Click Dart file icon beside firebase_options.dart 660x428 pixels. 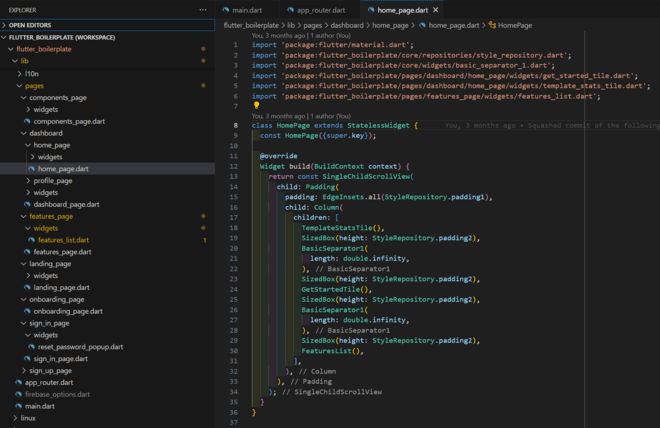coord(19,394)
